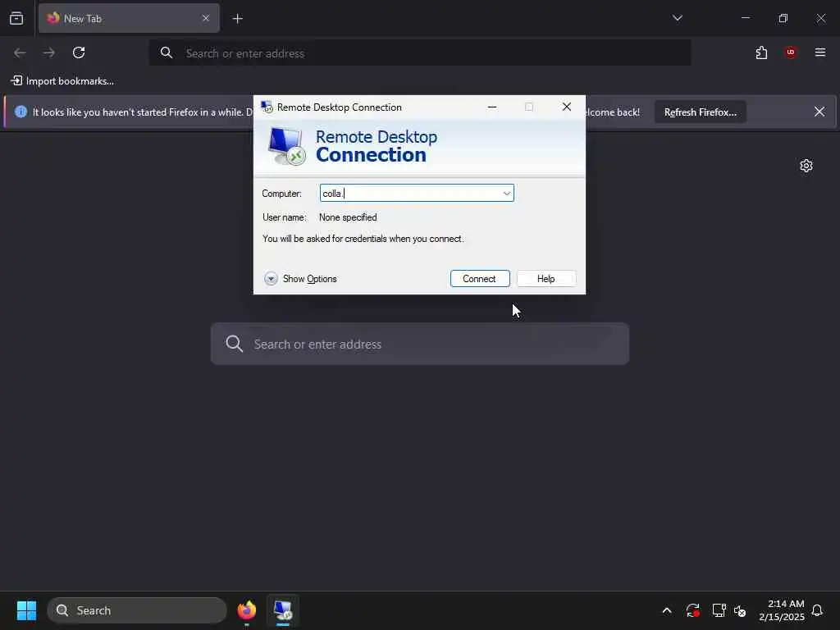This screenshot has width=840, height=630.
Task: Click the info icon in Firefox notification
Action: point(21,112)
